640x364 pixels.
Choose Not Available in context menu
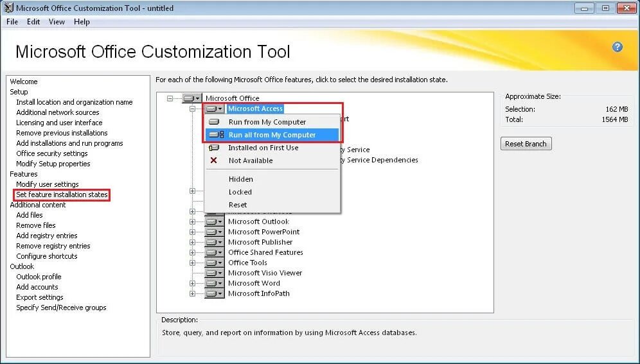coord(272,160)
